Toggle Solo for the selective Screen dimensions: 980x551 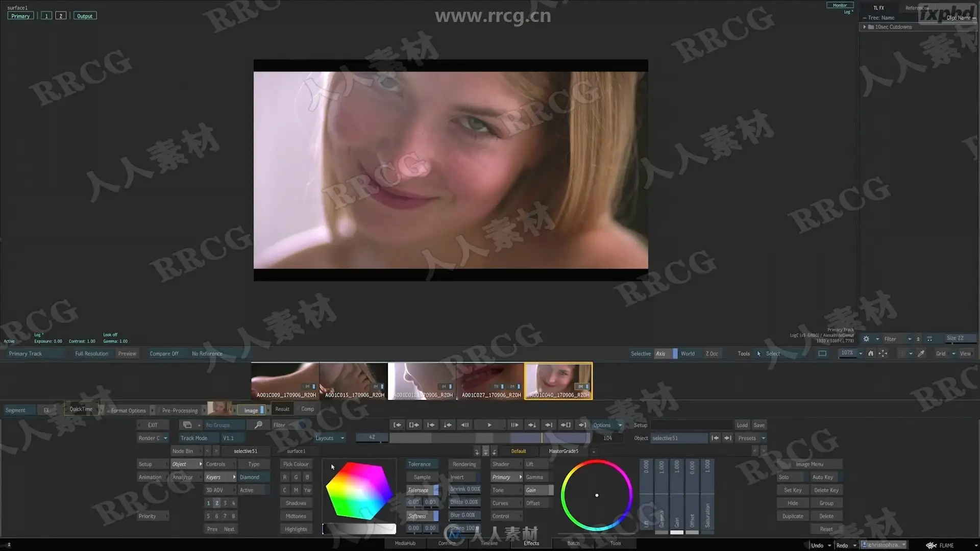pyautogui.click(x=792, y=477)
